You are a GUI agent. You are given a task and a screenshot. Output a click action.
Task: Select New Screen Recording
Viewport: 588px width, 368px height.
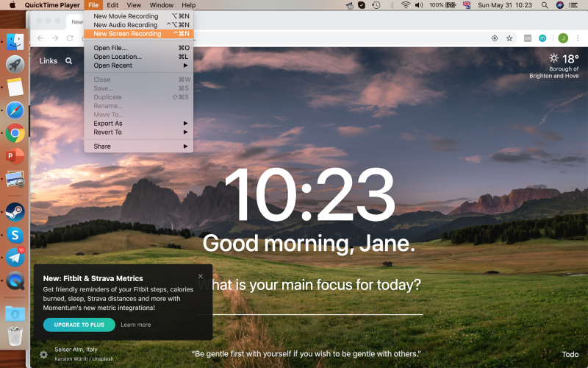coord(138,34)
